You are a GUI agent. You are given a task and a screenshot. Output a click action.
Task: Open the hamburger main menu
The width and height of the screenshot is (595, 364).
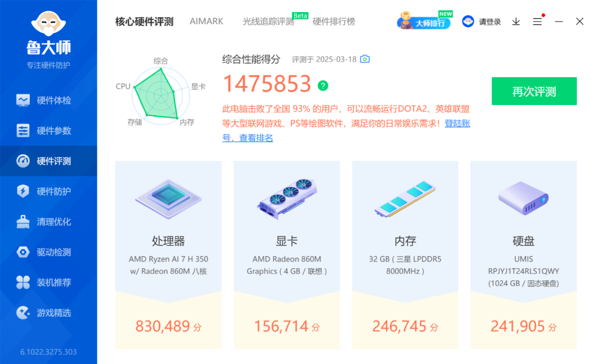pos(537,21)
